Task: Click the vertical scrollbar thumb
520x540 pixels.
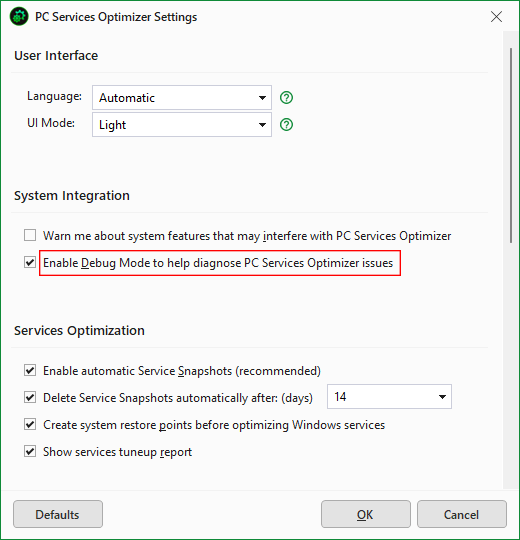Action: (x=511, y=146)
